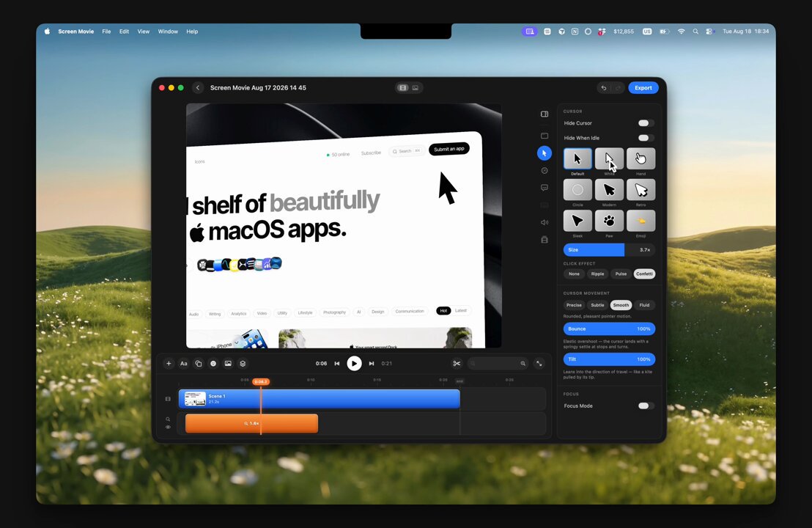Open the audio speaker settings icon
The width and height of the screenshot is (812, 528).
point(545,222)
